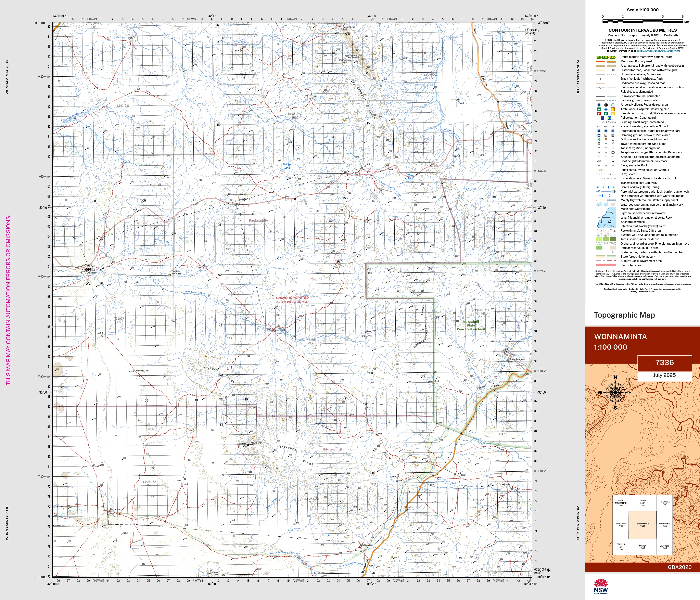Click 'Mutawintji State Conservation Area' map label

pos(471,326)
